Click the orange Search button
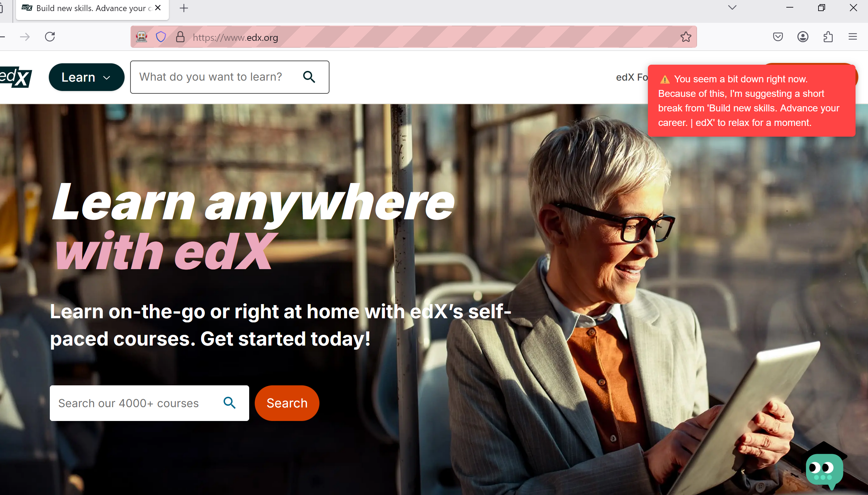The width and height of the screenshot is (868, 495). click(x=287, y=403)
